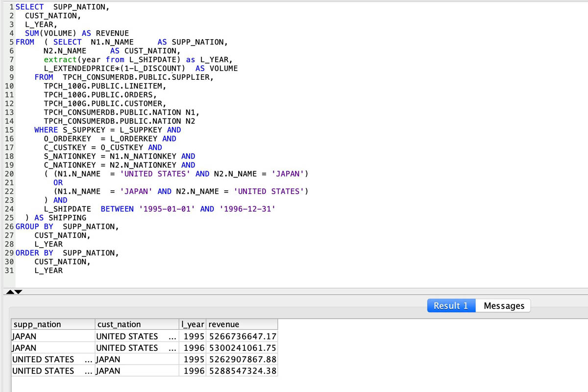Click the BETWEEN keyword
588x392 pixels.
tap(117, 209)
